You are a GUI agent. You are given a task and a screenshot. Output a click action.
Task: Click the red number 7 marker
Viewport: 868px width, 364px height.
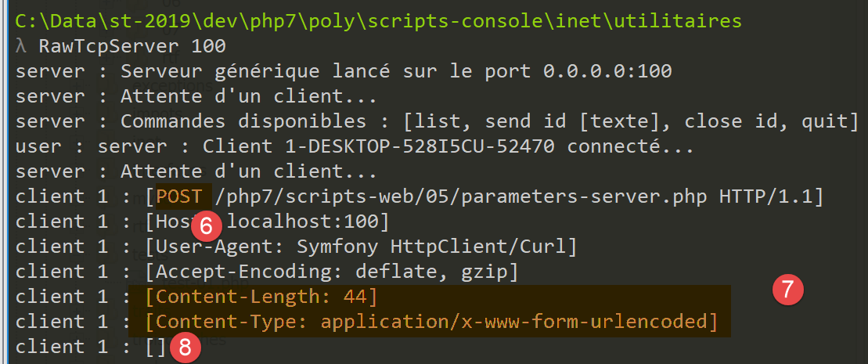coord(788,289)
